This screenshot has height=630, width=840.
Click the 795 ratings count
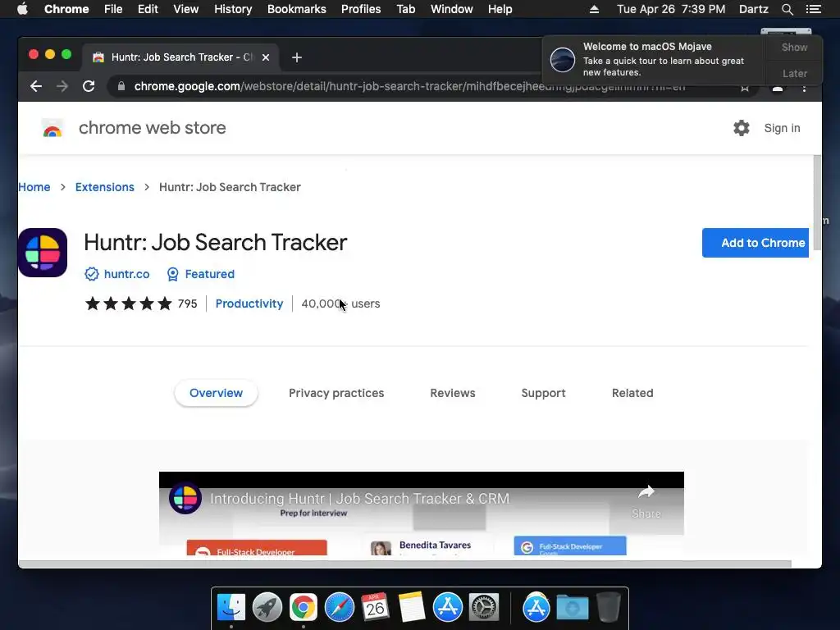[187, 304]
